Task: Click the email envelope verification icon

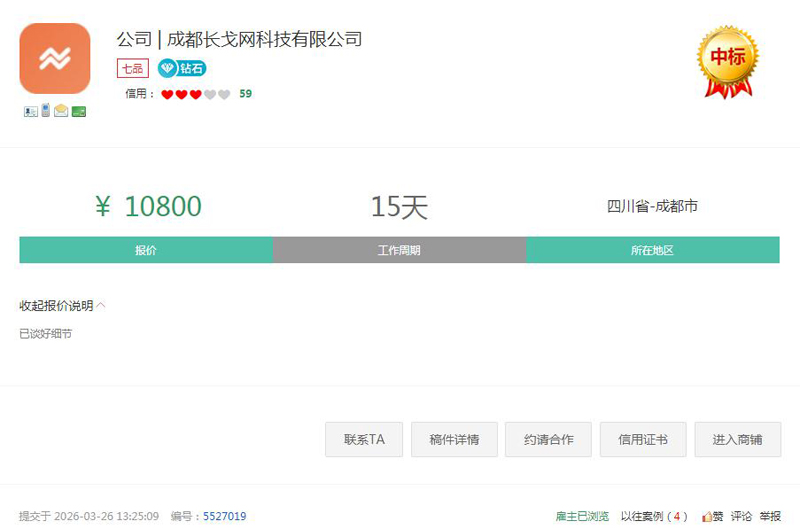Action: coord(61,111)
